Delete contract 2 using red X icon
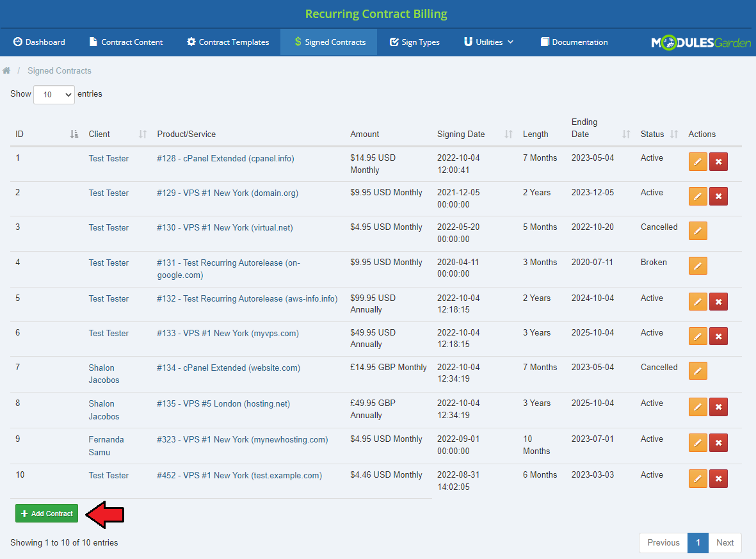The image size is (756, 559). point(718,197)
